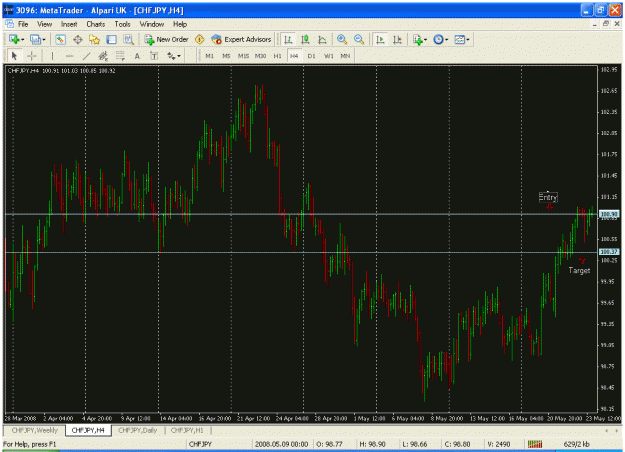The image size is (625, 452).
Task: Open the Strategy Tester icon
Action: (x=128, y=39)
